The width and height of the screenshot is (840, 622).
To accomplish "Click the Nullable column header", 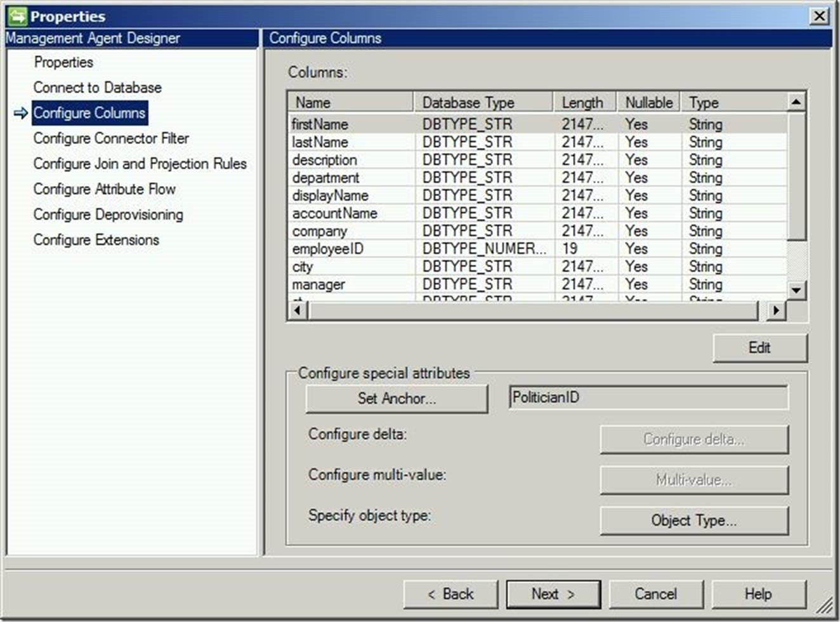I will click(x=649, y=102).
